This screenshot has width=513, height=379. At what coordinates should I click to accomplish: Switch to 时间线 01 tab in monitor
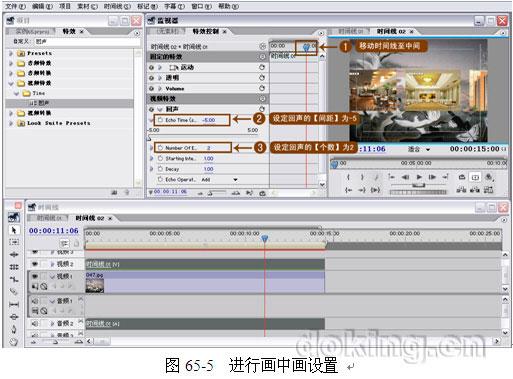click(x=351, y=31)
